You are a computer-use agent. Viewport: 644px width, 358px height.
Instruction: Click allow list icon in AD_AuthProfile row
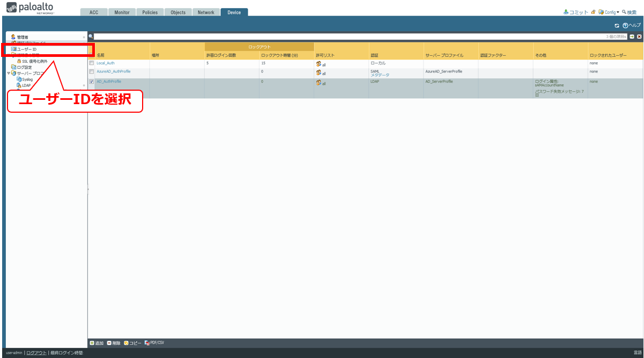319,83
